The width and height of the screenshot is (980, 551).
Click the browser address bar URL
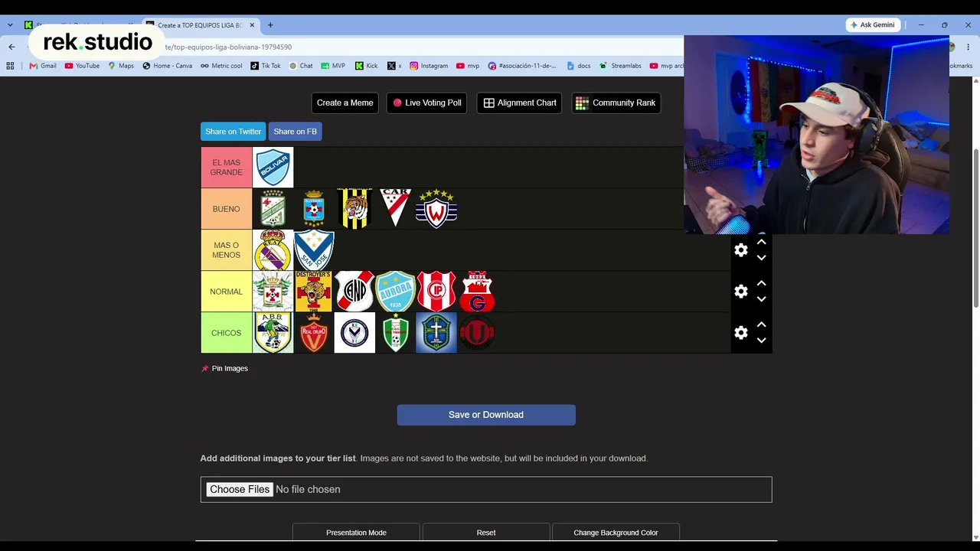coord(228,47)
